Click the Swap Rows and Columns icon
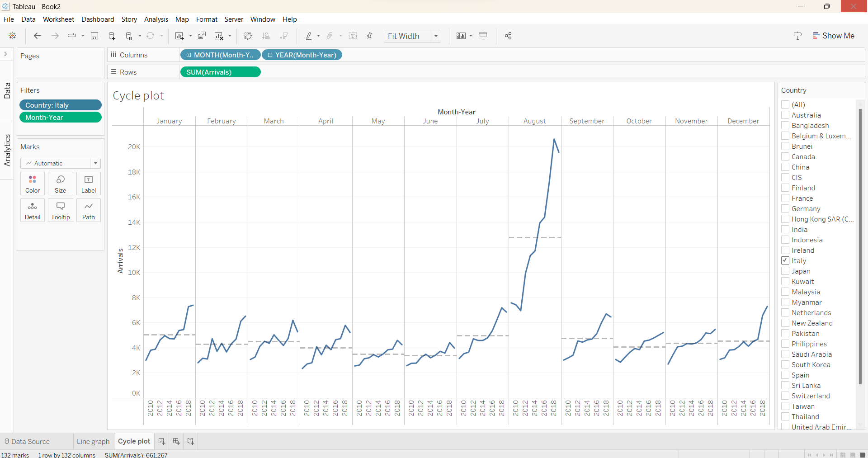Screen dimensions: 868x458 tap(248, 36)
